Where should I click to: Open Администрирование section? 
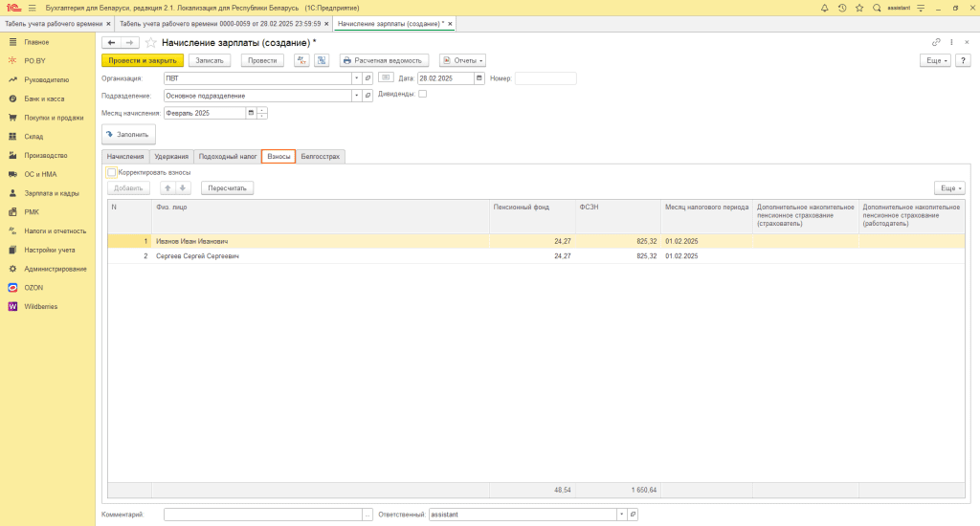[55, 269]
